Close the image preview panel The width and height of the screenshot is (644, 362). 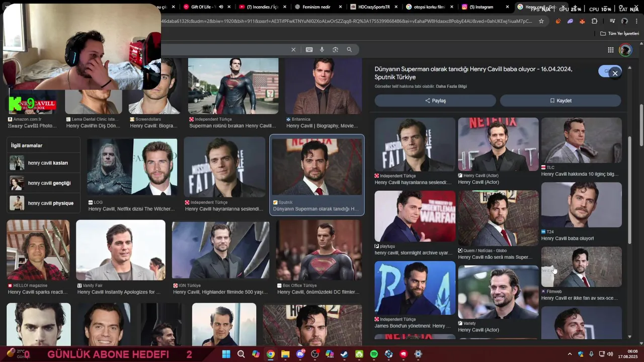[x=615, y=73]
